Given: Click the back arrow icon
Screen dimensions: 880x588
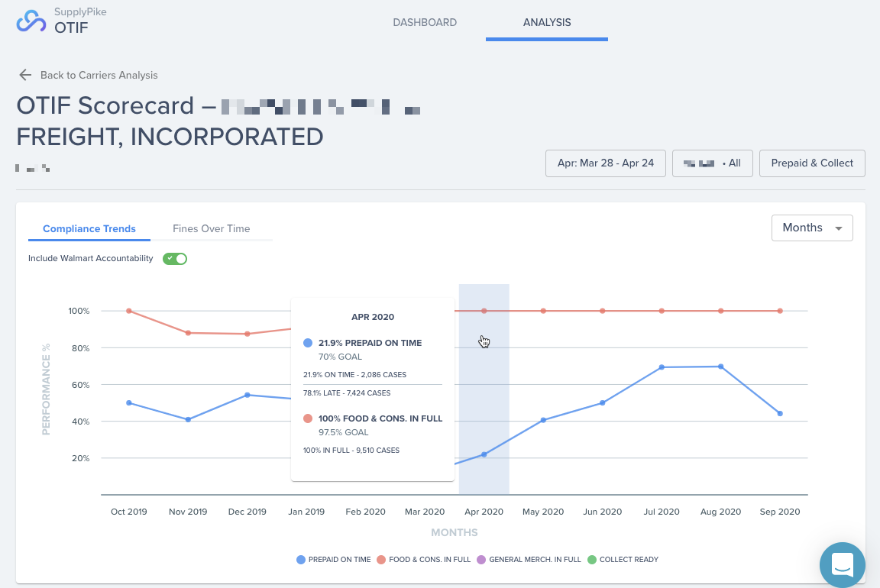Looking at the screenshot, I should 25,75.
